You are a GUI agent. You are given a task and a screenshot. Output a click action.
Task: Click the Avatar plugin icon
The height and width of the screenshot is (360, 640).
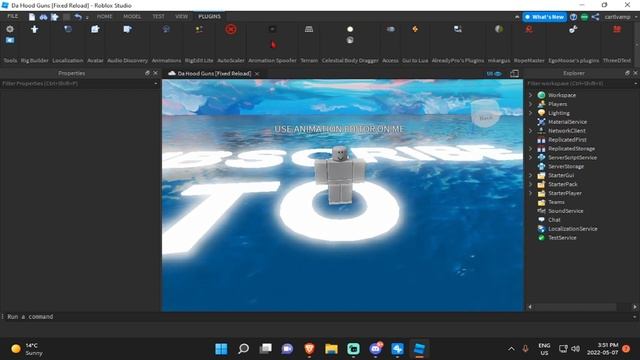point(95,29)
